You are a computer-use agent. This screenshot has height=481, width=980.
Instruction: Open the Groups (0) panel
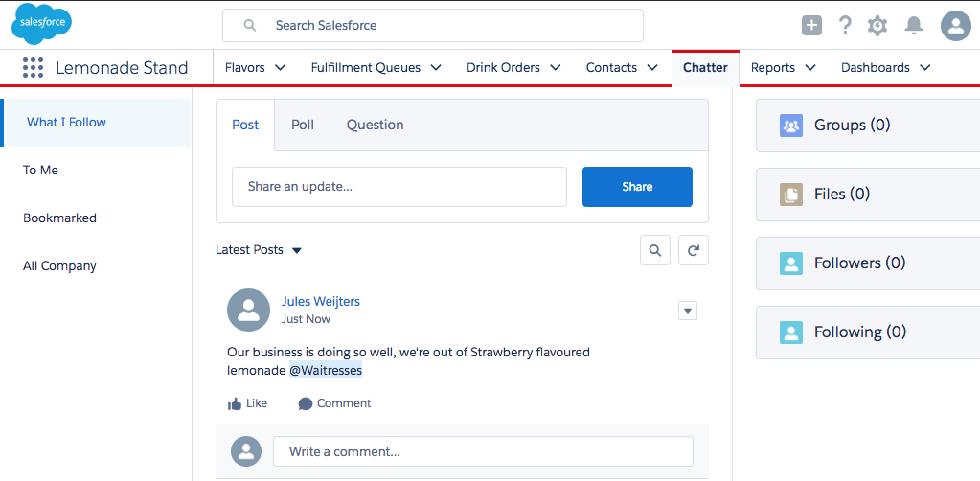coord(852,126)
